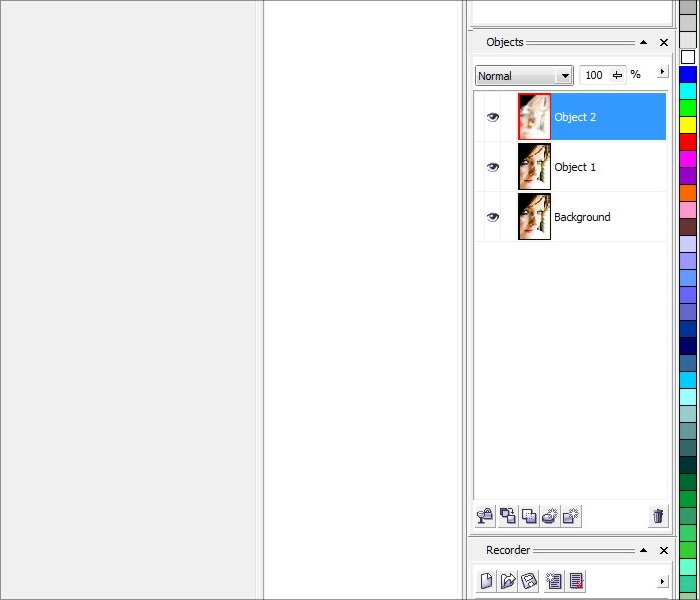Click the folder arrow icon in Recorder panel

[x=508, y=580]
